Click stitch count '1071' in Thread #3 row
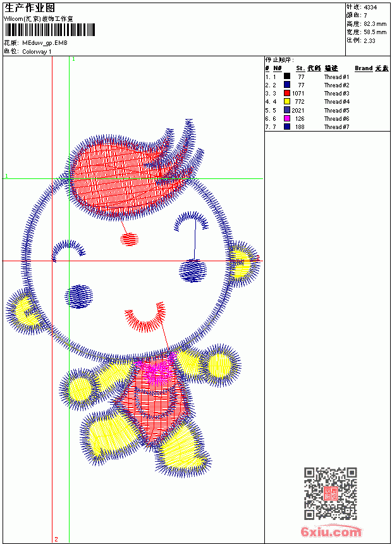The height and width of the screenshot is (544, 392). pyautogui.click(x=298, y=94)
